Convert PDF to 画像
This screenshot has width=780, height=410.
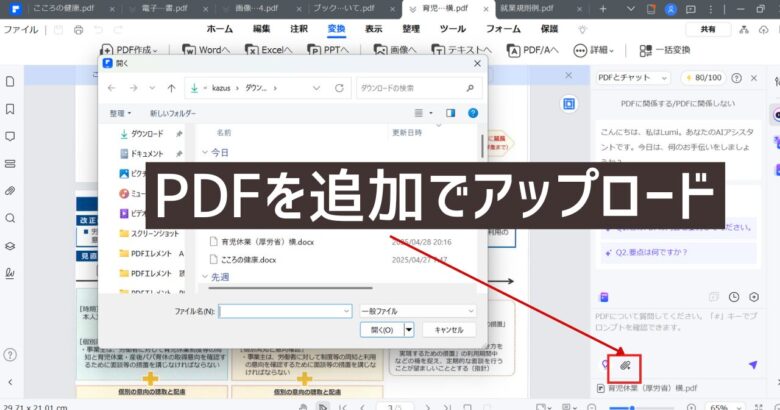[x=395, y=50]
